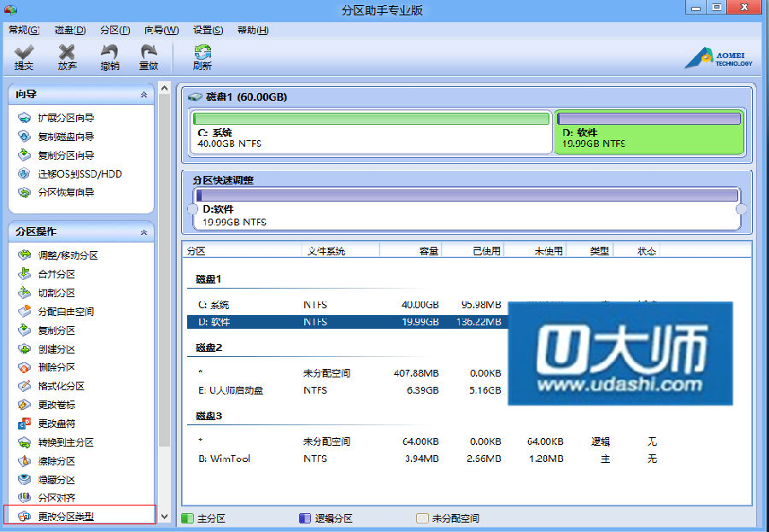This screenshot has width=769, height=532.
Task: Click 格式化分区 in the sidebar
Action: pyautogui.click(x=61, y=386)
